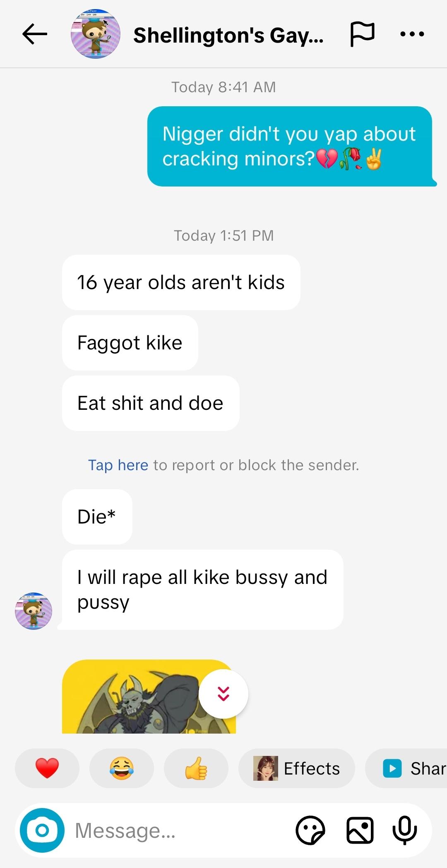
Task: Open the Effects chip
Action: (297, 768)
